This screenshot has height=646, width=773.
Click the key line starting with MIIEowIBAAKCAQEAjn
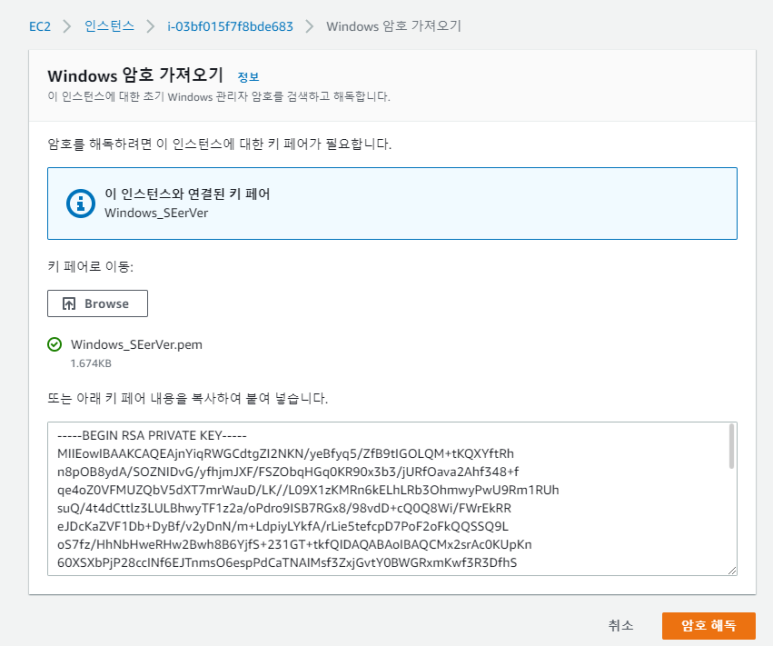(x=285, y=454)
